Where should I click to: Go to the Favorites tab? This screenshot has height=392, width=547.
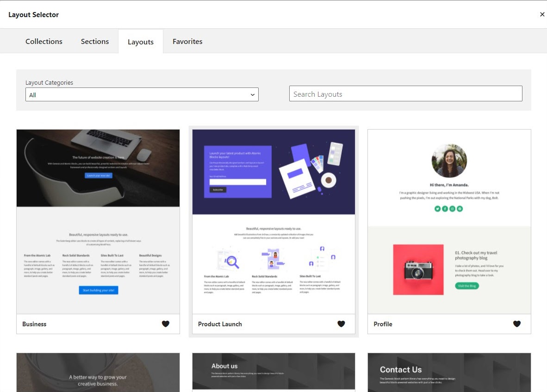click(187, 41)
